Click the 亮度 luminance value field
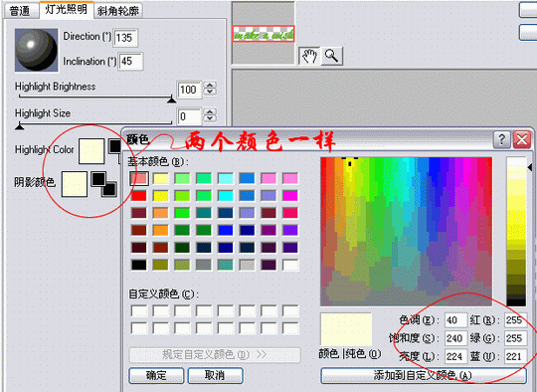This screenshot has height=392, width=537. pyautogui.click(x=455, y=357)
